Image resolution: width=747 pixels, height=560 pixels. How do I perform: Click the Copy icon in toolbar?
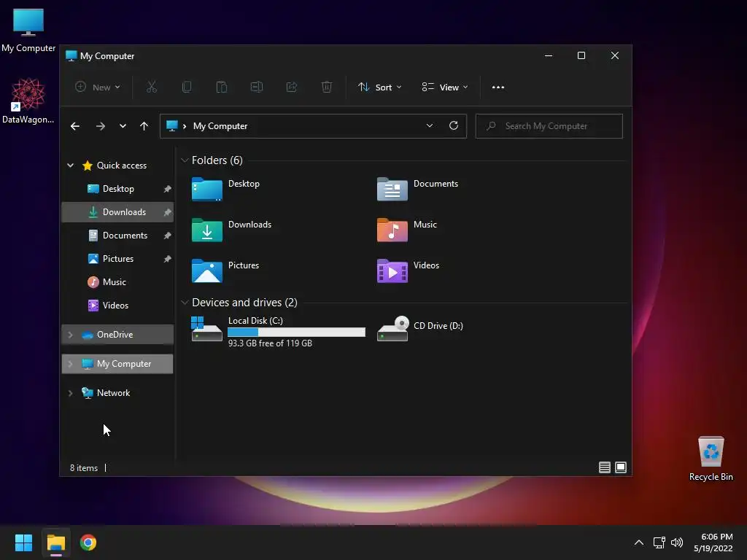click(x=187, y=87)
